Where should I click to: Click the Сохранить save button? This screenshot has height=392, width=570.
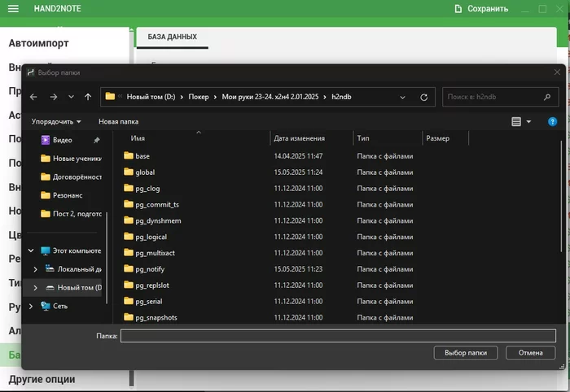tap(481, 9)
